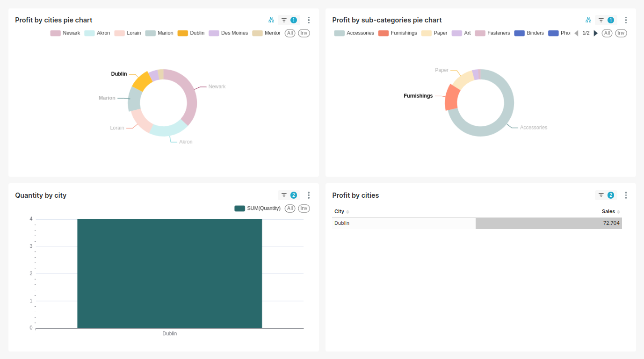Click Inv in Quantity by city legend
The image size is (644, 359).
click(304, 208)
